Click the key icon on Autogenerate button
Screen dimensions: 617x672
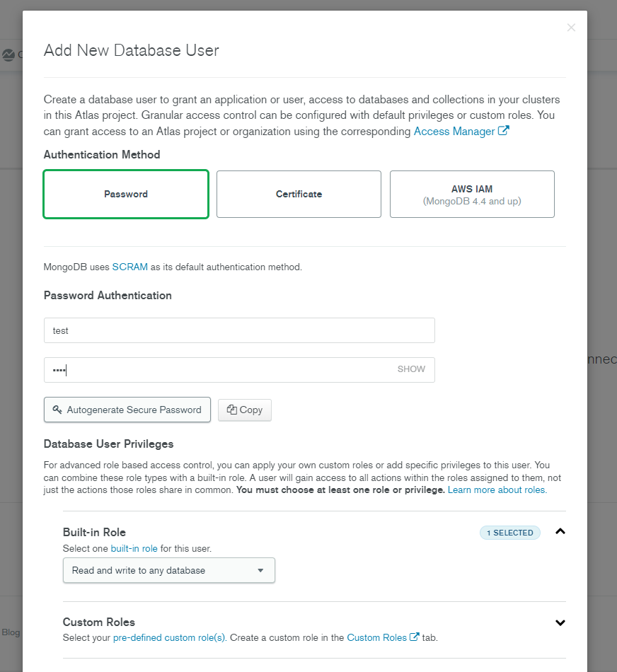(57, 410)
